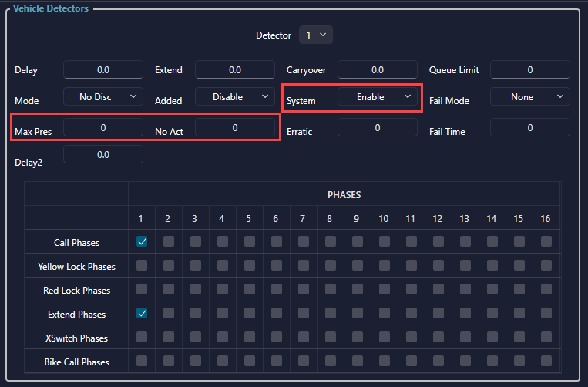Click the No Act input field

click(x=235, y=128)
